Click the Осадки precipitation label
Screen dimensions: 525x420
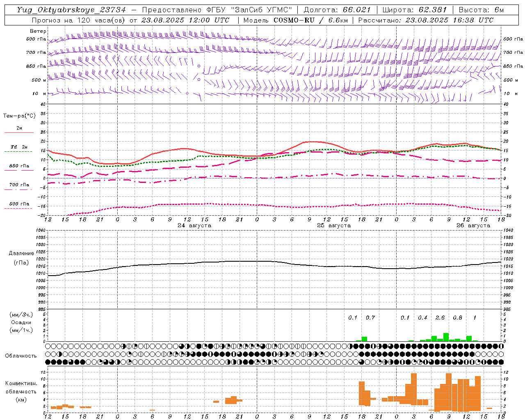point(21,322)
